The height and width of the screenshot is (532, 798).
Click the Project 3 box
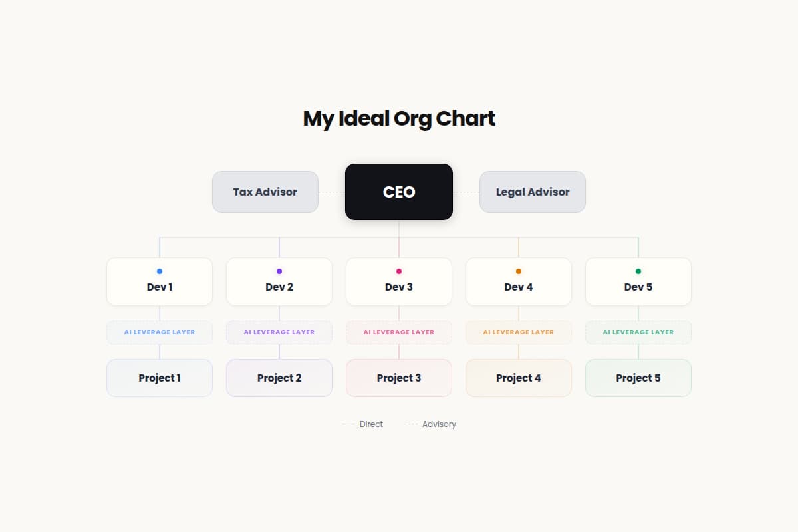[x=399, y=378]
